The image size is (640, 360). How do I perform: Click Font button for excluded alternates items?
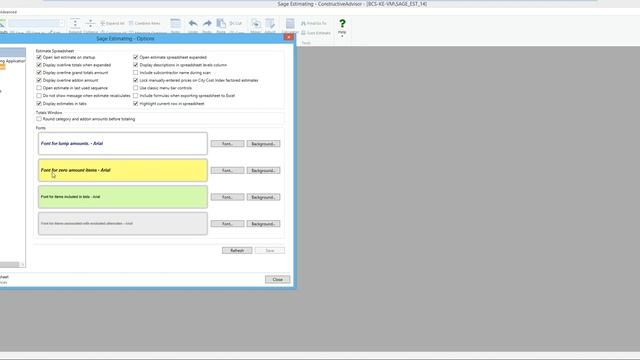(x=227, y=224)
